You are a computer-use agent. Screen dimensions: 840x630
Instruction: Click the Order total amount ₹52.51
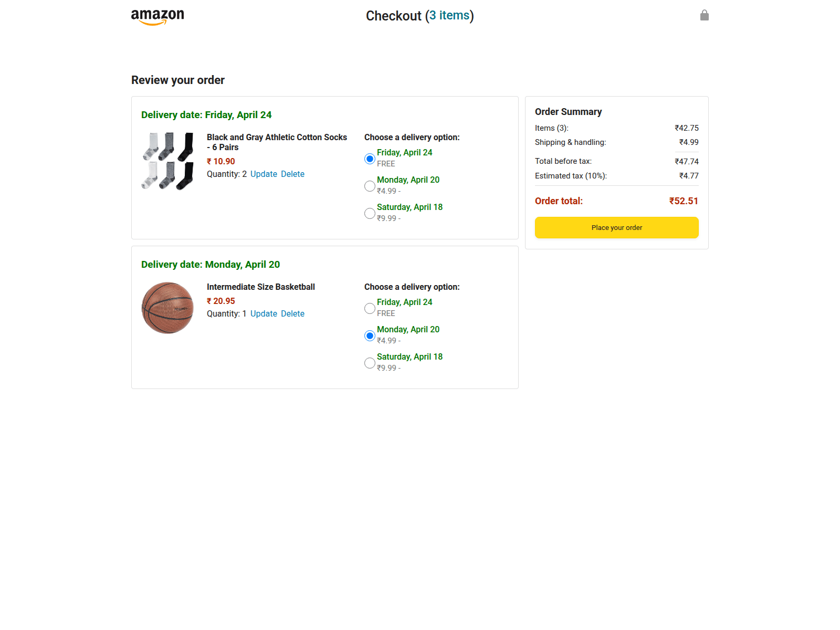click(684, 201)
